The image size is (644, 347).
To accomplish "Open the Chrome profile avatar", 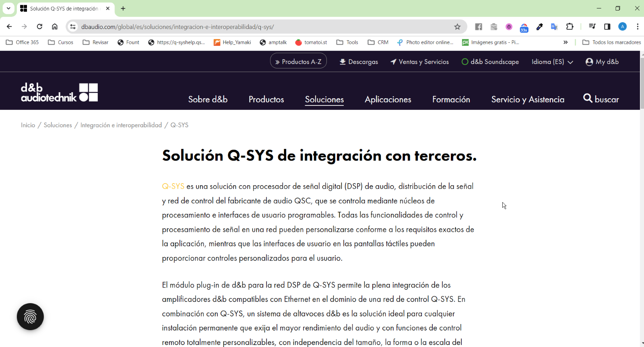I will (623, 27).
